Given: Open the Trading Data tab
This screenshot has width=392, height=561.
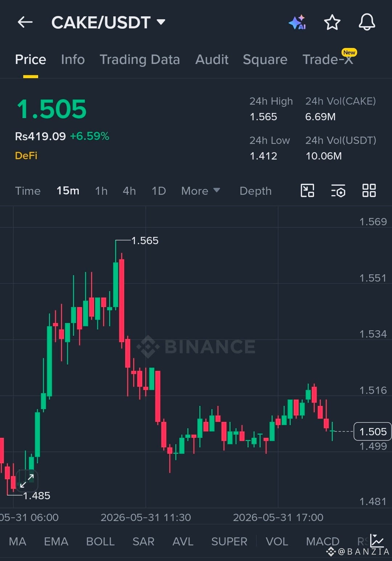Looking at the screenshot, I should 140,60.
